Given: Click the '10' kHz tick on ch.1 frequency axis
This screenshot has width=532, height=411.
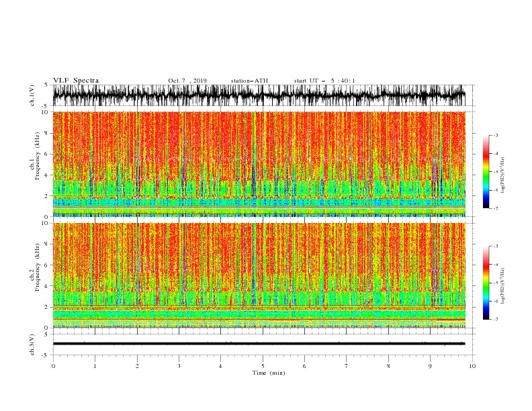Looking at the screenshot, I should point(45,112).
